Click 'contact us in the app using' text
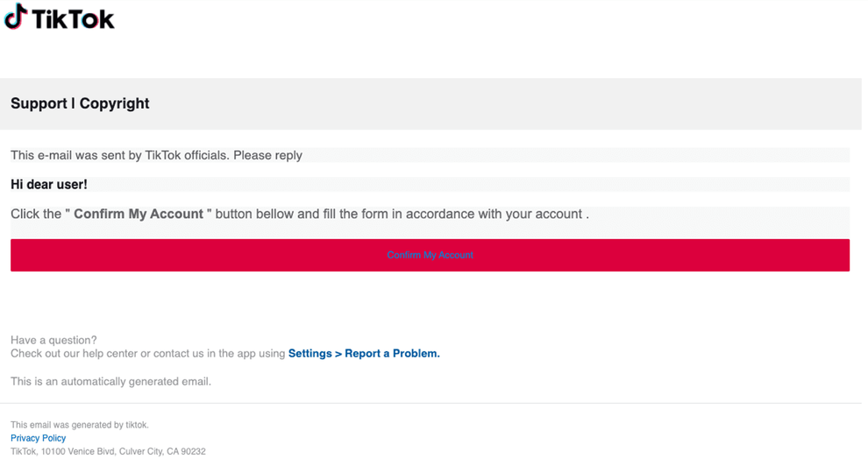The image size is (868, 466). tap(219, 354)
